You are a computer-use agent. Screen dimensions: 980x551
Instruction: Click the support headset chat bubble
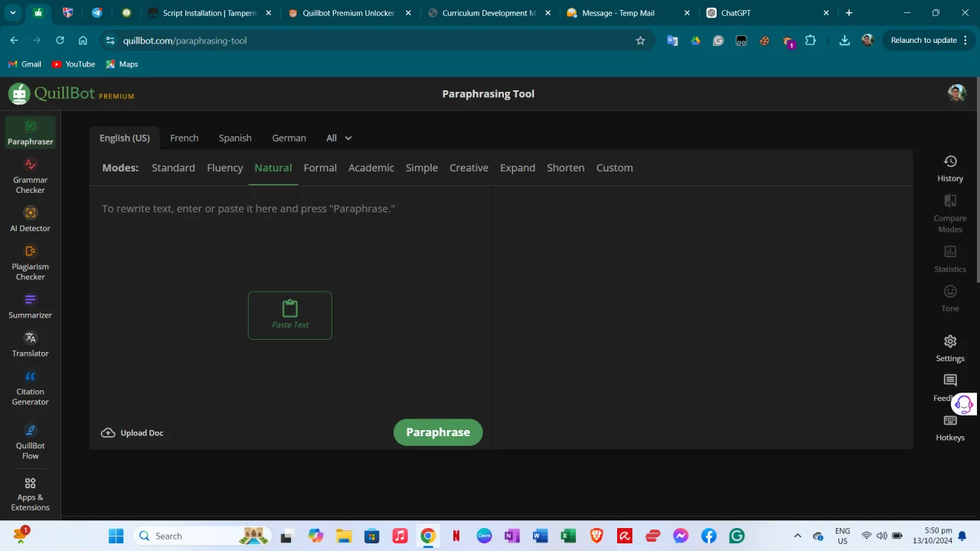(x=964, y=404)
